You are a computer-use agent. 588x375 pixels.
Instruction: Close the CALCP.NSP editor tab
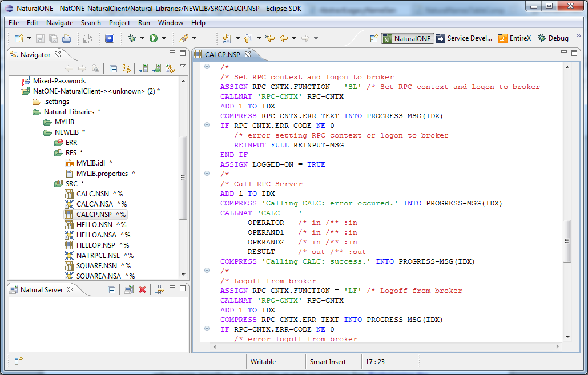248,54
